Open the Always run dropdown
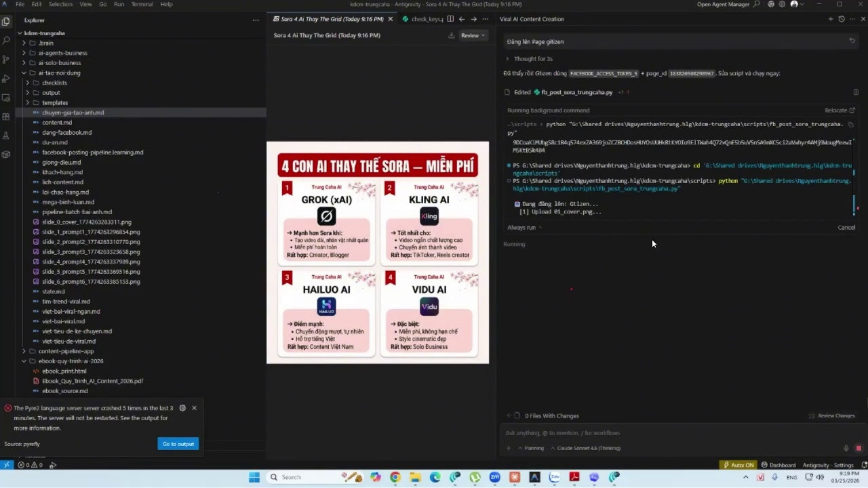868x488 pixels. click(x=525, y=228)
